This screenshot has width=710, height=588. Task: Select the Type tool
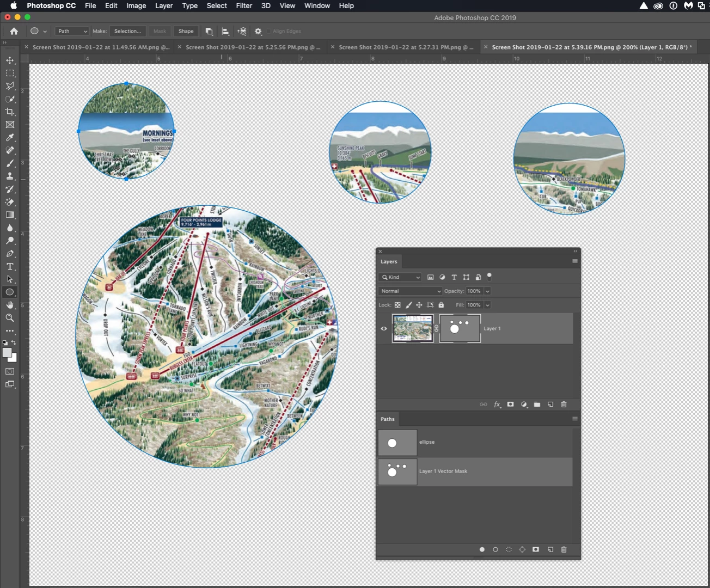10,266
